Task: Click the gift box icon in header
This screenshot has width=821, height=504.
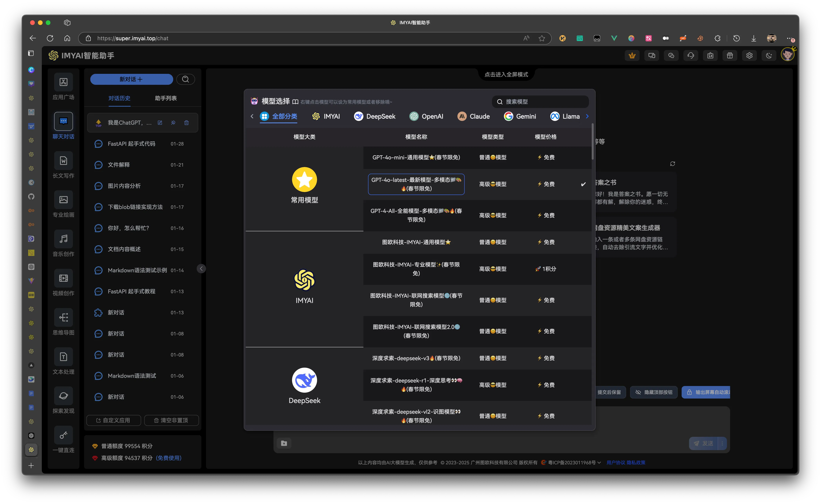Action: (730, 56)
